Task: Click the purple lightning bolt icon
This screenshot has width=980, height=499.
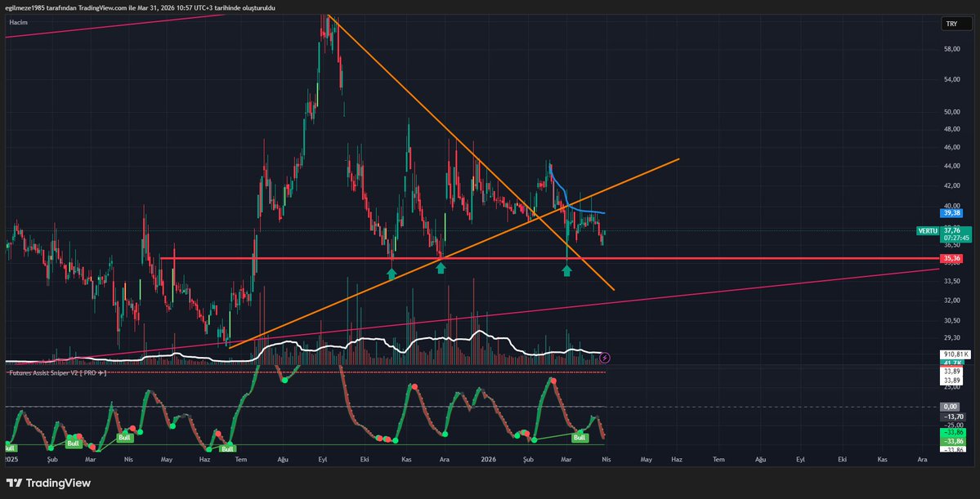Action: pyautogui.click(x=604, y=358)
